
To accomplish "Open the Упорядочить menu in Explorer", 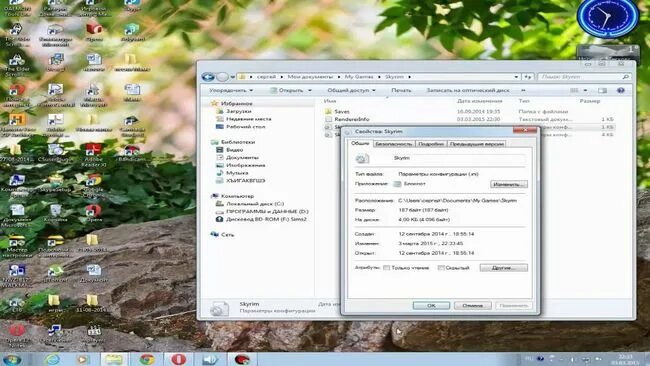I will (231, 90).
